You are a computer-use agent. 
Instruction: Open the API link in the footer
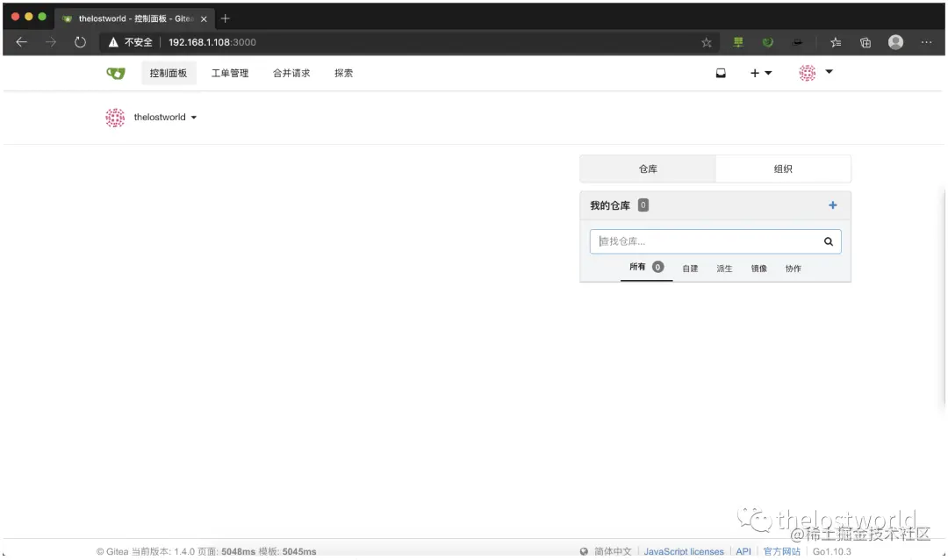coord(743,551)
